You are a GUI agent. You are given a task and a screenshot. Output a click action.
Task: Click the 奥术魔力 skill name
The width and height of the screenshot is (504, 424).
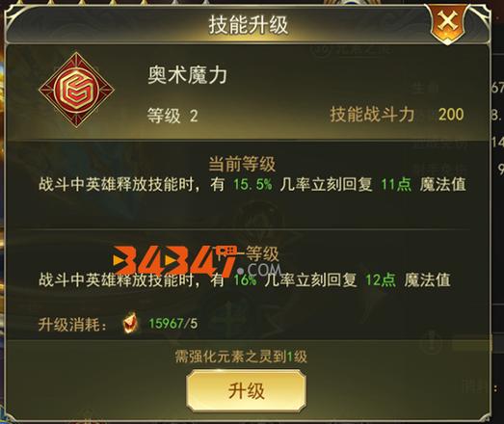click(187, 75)
